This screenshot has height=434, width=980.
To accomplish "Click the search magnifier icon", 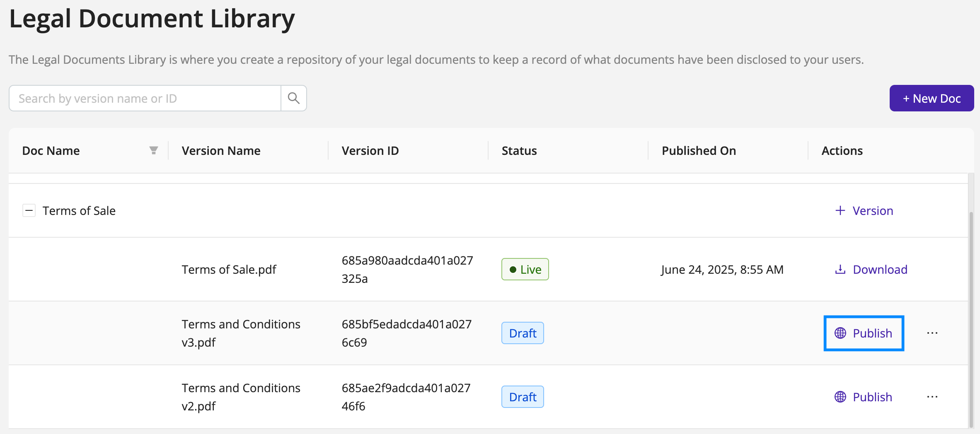I will click(294, 98).
